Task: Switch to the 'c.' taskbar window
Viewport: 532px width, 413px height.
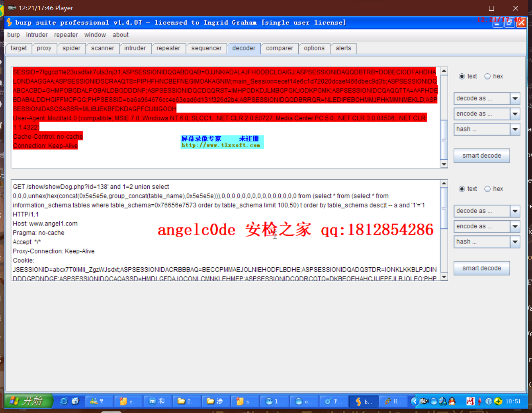Action: pos(128,402)
